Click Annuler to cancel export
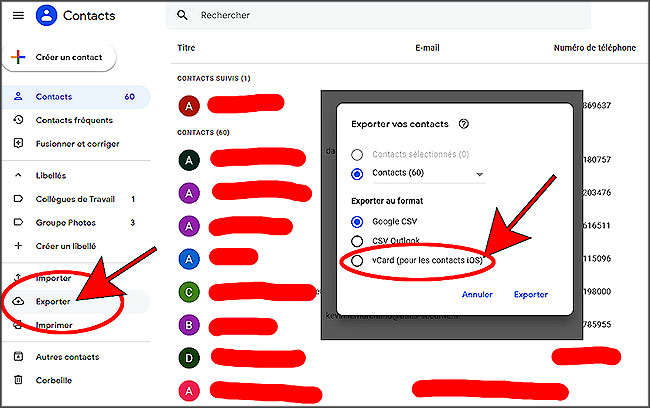The width and height of the screenshot is (650, 408). tap(477, 294)
